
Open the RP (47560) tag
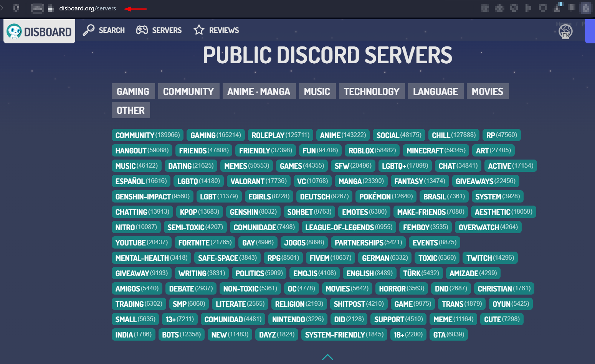click(502, 135)
